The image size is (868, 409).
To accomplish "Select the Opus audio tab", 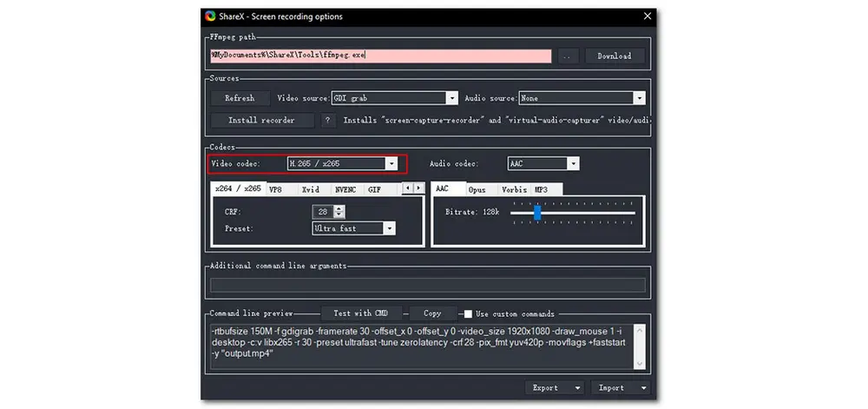I will pos(477,189).
